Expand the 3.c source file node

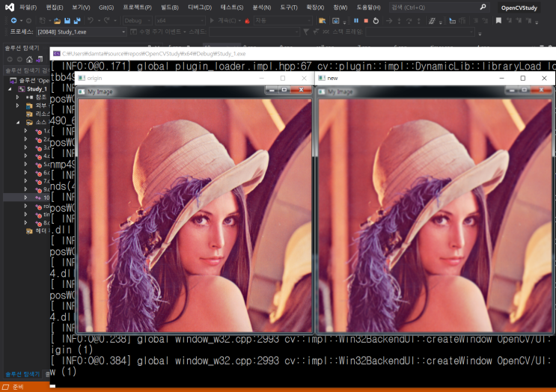pos(25,147)
